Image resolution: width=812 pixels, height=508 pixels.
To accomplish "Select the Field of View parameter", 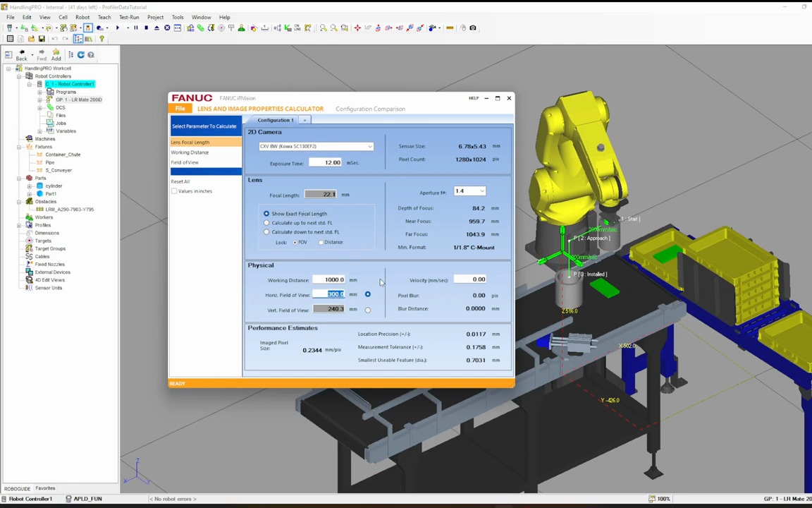I will [x=185, y=162].
